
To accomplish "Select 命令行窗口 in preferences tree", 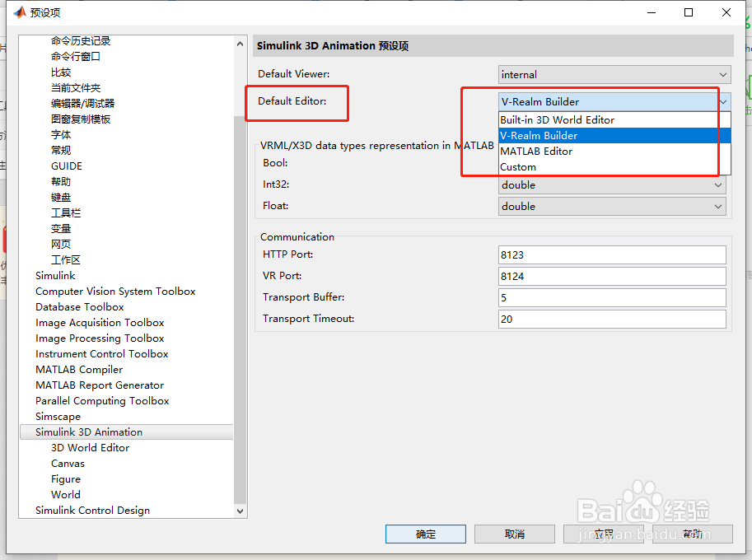I will [75, 57].
